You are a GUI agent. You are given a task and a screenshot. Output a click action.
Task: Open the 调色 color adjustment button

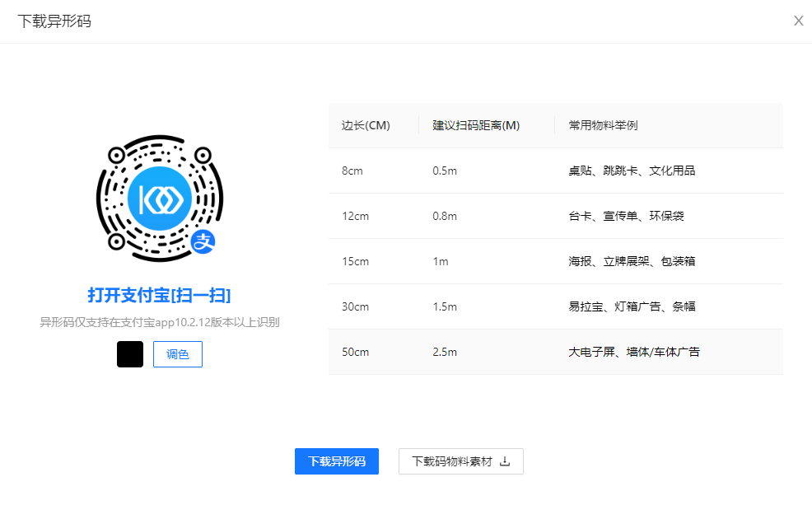point(178,354)
